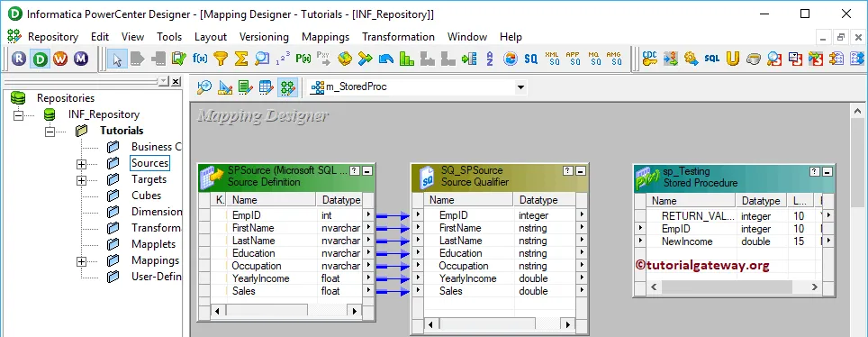
Task: Click the coffee cup Java transformation icon
Action: click(x=754, y=59)
